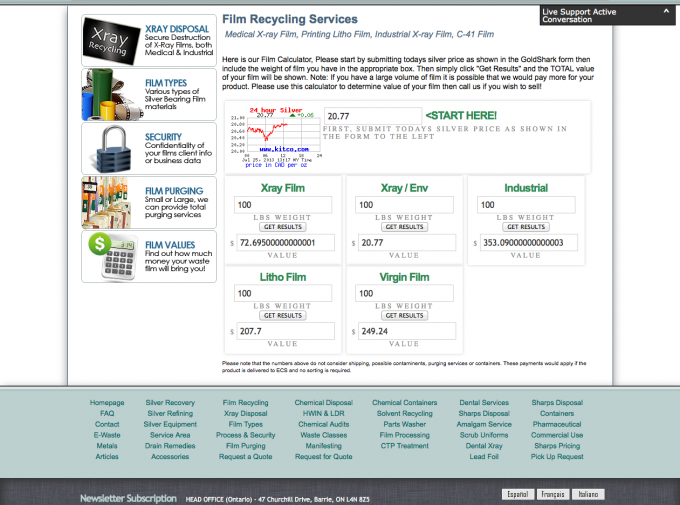
Task: Open the Sharps Pricing footer link
Action: (556, 446)
